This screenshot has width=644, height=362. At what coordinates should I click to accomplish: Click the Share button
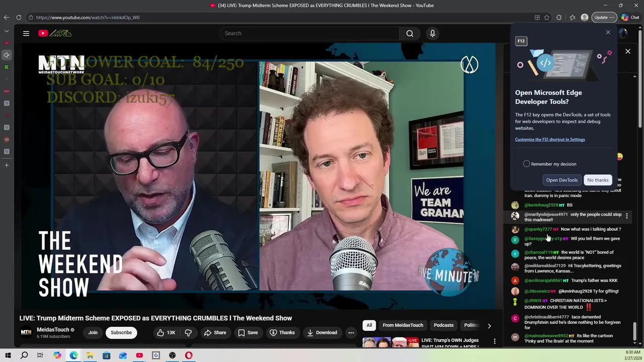tap(215, 332)
